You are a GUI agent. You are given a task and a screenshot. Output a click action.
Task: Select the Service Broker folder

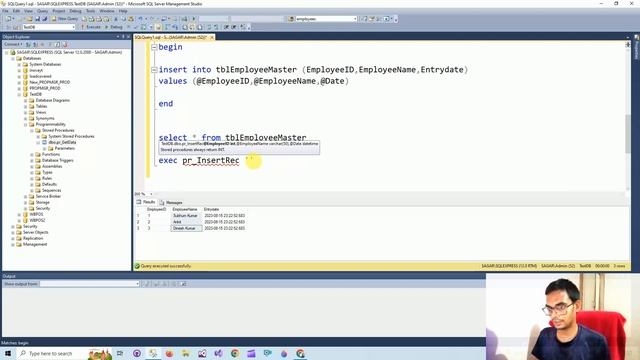pos(48,196)
